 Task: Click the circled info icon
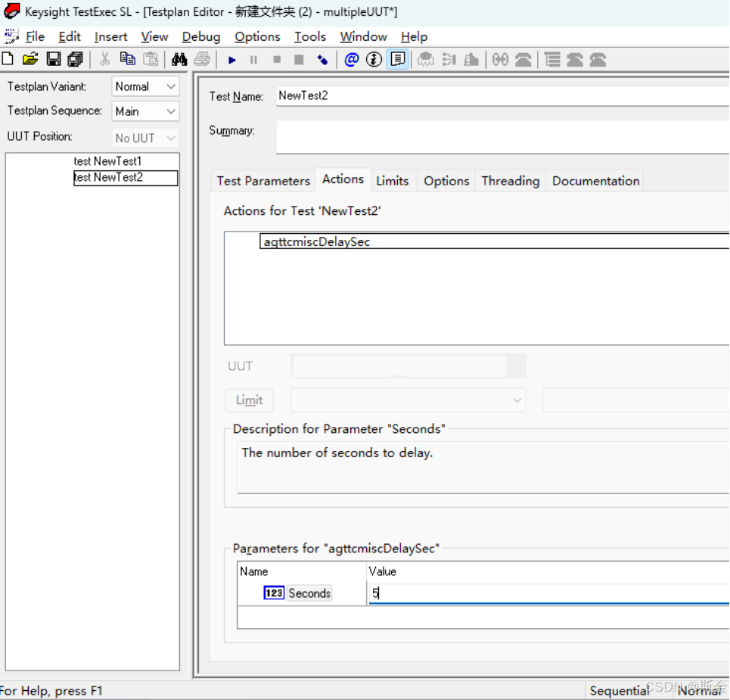tap(374, 60)
